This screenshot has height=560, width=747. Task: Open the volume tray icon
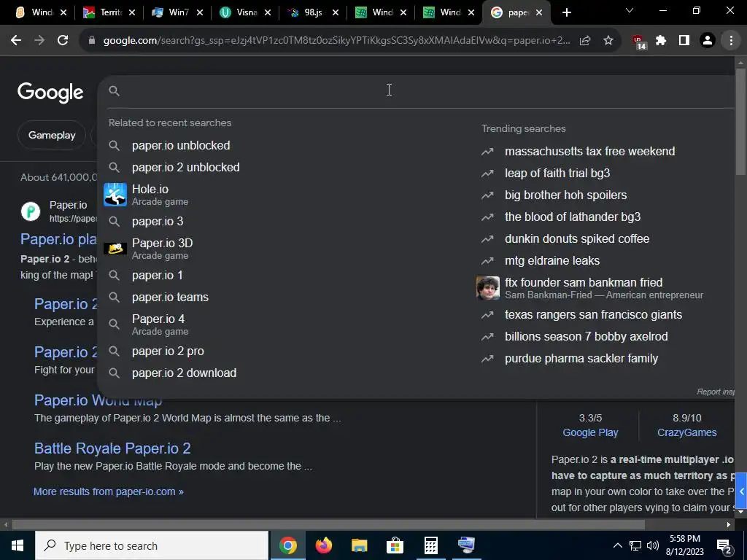click(x=653, y=545)
